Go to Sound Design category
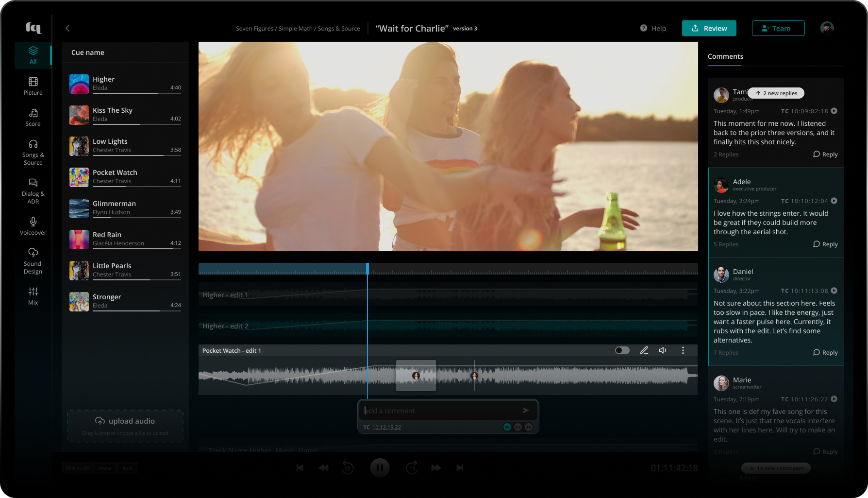Screen dimensions: 868x498 pyautogui.click(x=33, y=261)
